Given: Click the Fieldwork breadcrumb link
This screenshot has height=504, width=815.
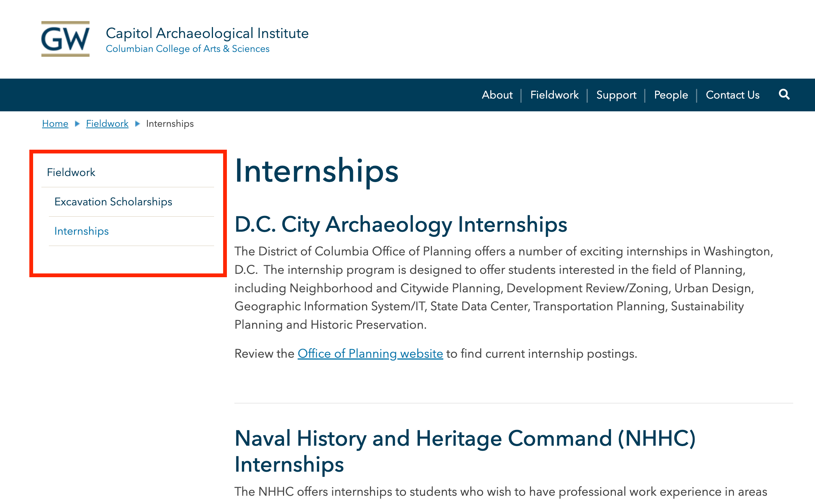Looking at the screenshot, I should tap(107, 123).
